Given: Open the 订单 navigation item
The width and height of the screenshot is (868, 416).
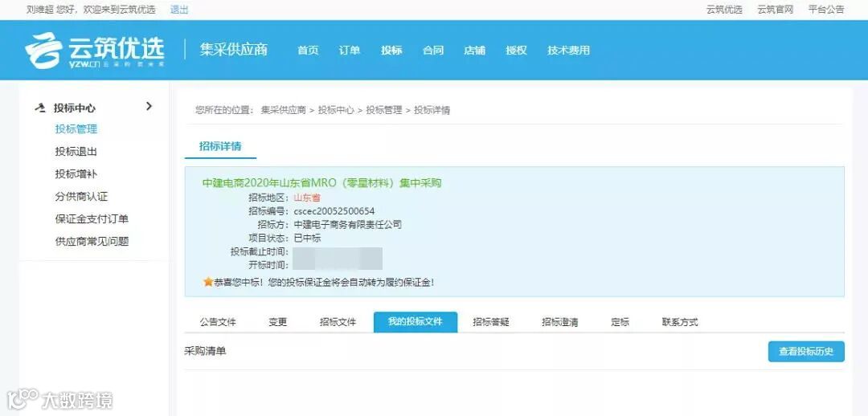Looking at the screenshot, I should click(350, 51).
